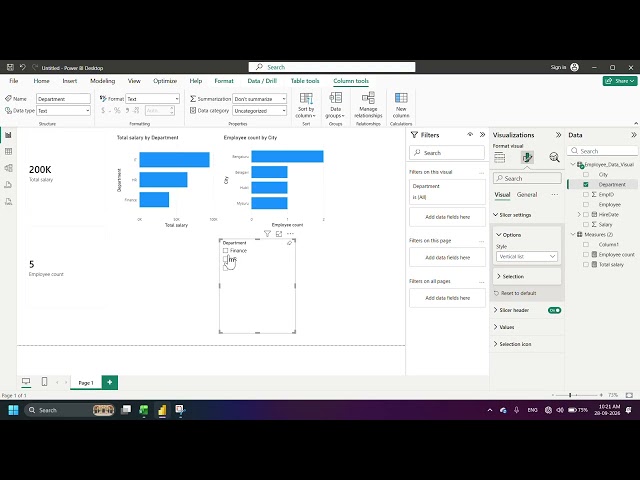Open the Home ribbon tab
The width and height of the screenshot is (640, 480).
[x=41, y=81]
